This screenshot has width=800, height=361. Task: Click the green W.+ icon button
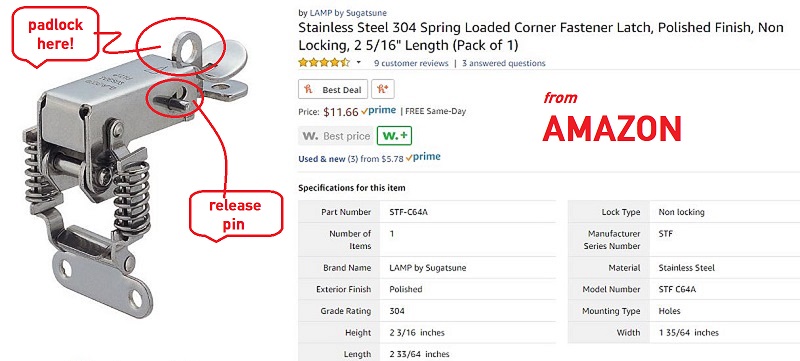point(394,136)
